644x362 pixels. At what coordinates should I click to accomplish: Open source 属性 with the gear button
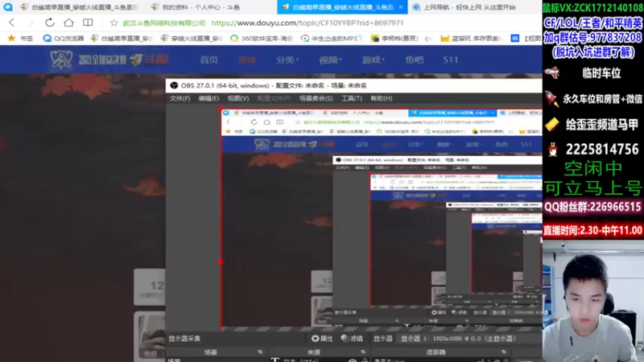(x=322, y=339)
